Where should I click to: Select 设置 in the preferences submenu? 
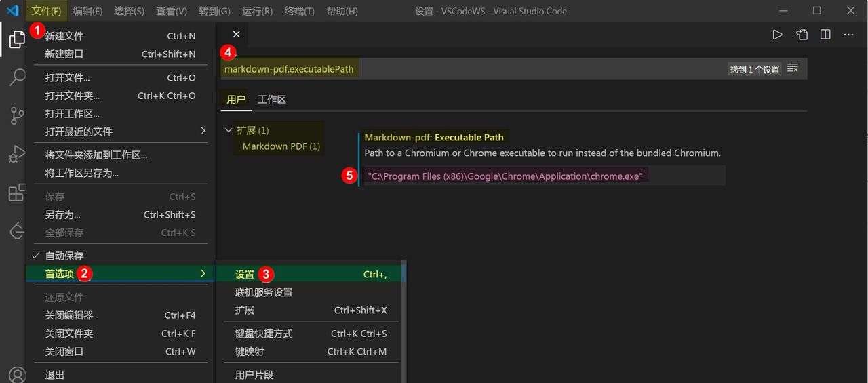click(x=308, y=275)
